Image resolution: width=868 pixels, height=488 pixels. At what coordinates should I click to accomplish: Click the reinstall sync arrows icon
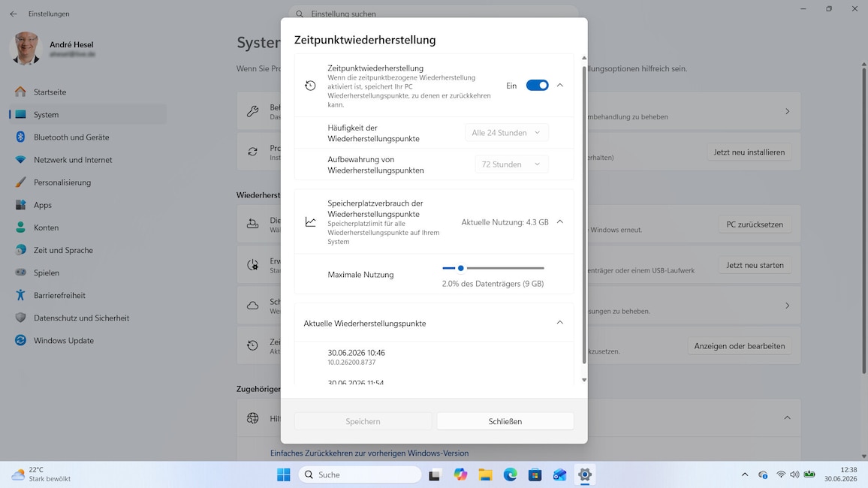click(252, 152)
